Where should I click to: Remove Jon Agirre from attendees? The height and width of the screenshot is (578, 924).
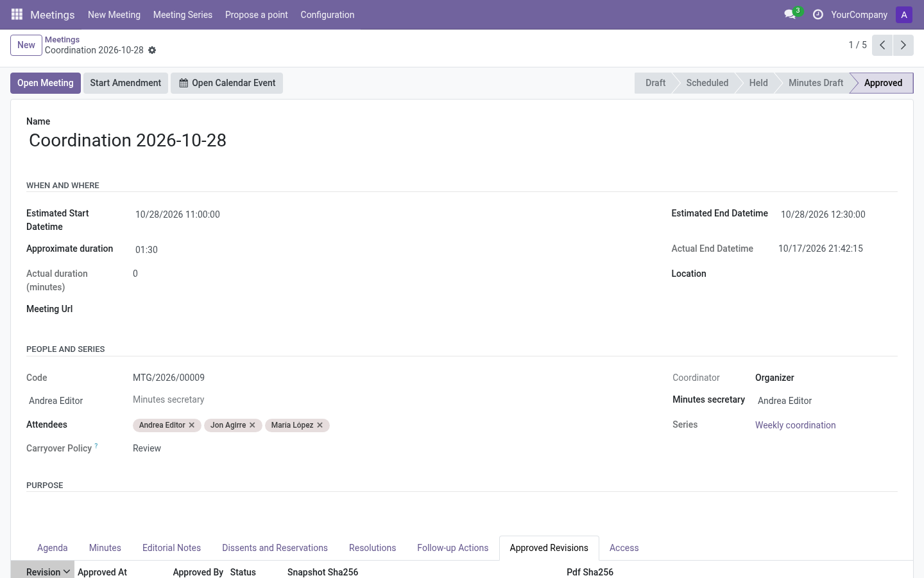coord(252,425)
